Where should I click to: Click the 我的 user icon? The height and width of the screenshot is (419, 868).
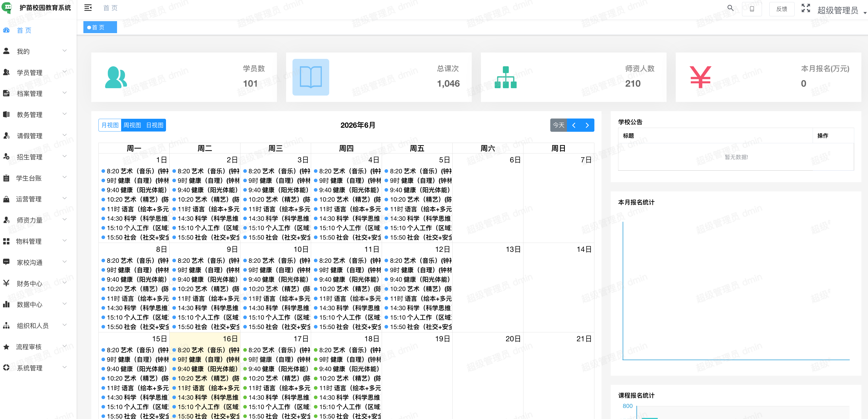point(6,51)
